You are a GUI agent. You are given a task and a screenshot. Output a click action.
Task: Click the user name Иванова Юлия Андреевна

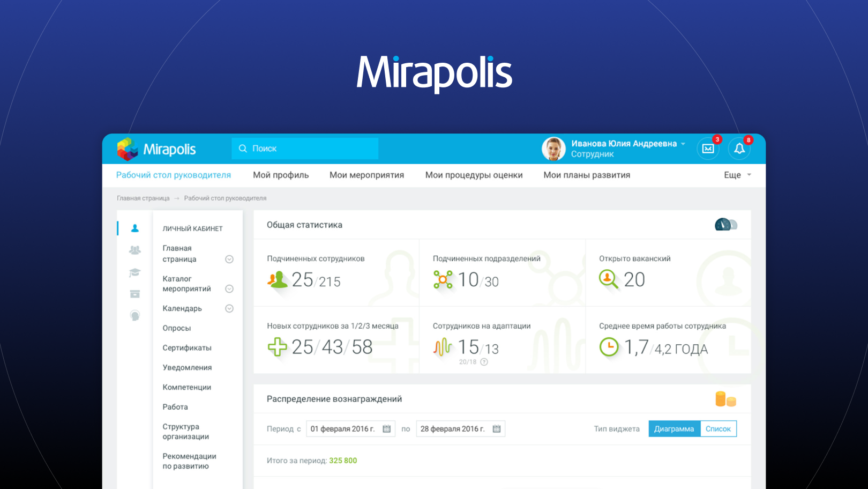[624, 144]
